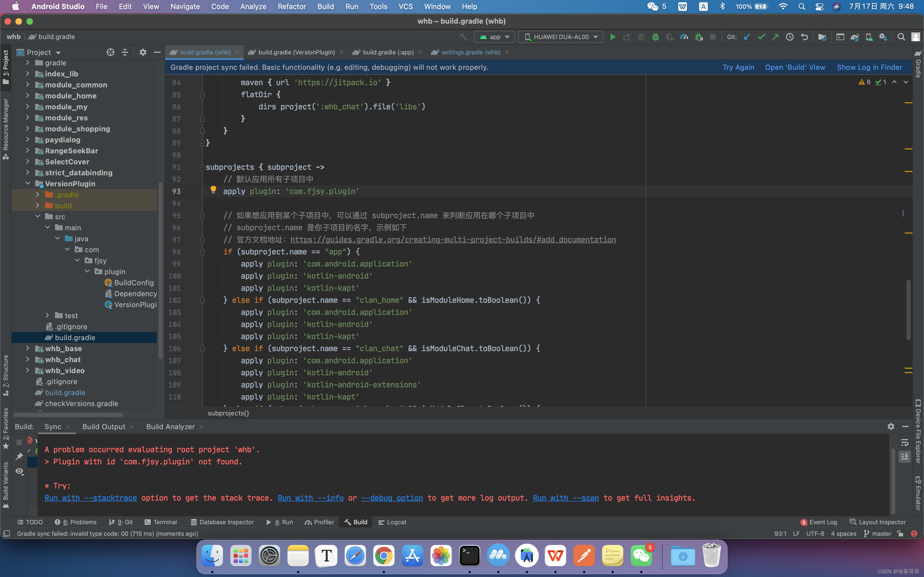924x577 pixels.
Task: Click Sync Project with Gradle Files icon
Action: (854, 37)
